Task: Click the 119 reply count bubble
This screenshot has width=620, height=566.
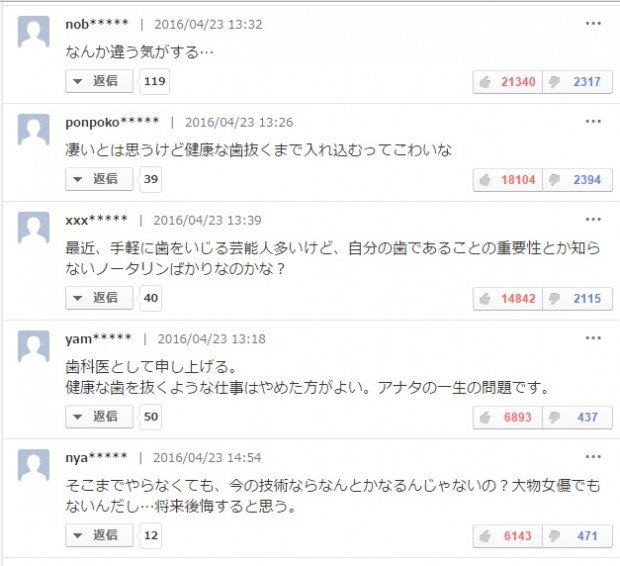Action: tap(155, 81)
